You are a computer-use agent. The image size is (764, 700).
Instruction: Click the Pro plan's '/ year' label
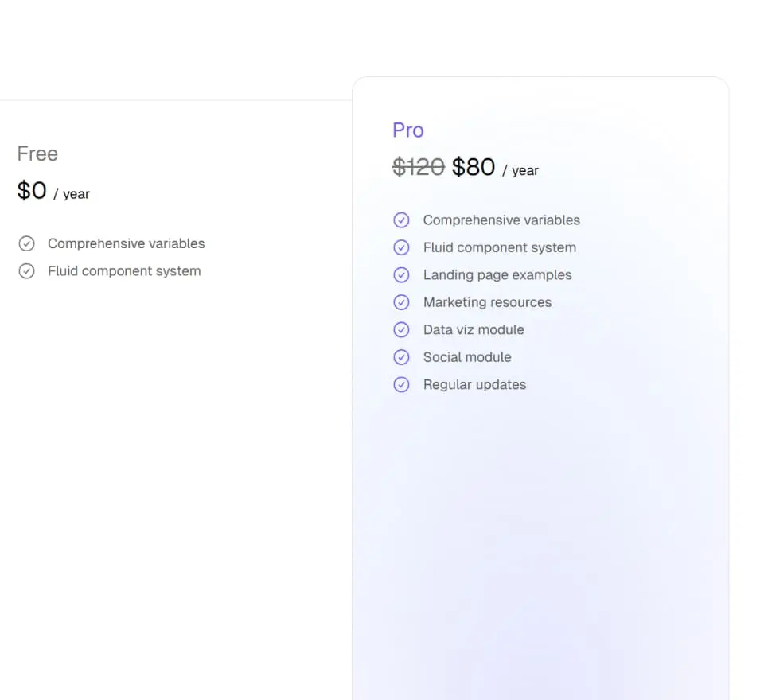(520, 171)
